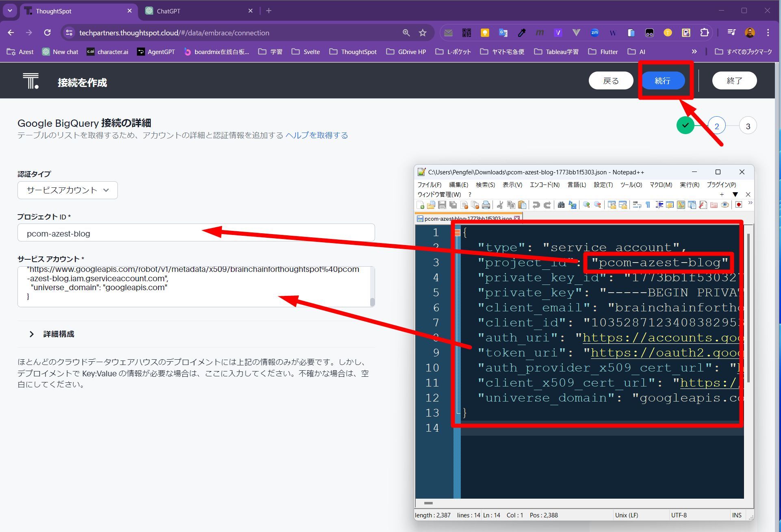Click Unix (LF) in Notepad++ status bar
781x532 pixels.
click(626, 515)
